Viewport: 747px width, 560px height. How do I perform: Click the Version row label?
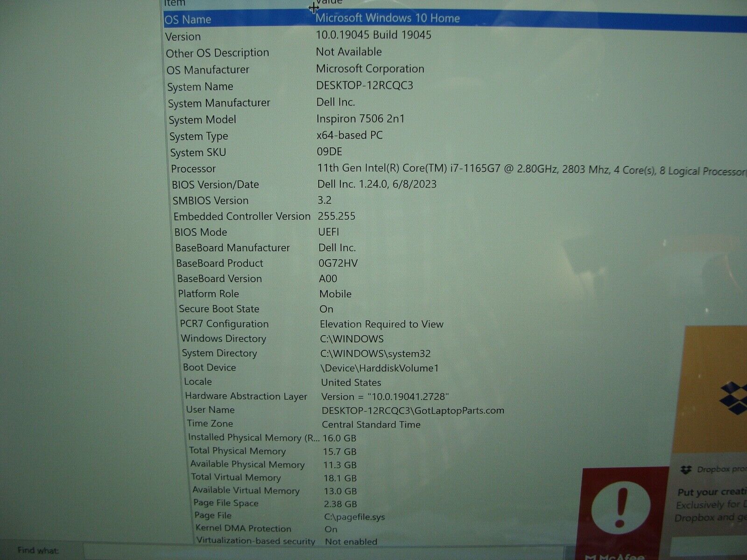[183, 37]
